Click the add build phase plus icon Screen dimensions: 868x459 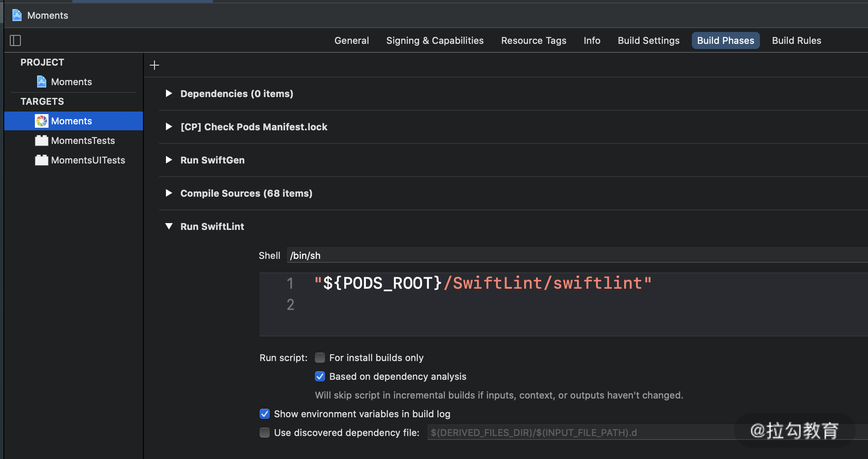(x=154, y=65)
